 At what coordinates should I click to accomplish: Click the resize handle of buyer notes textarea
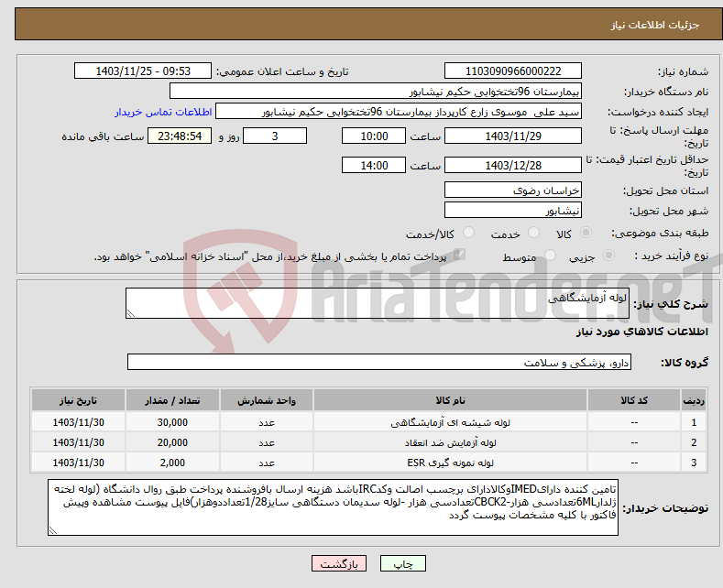52,531
